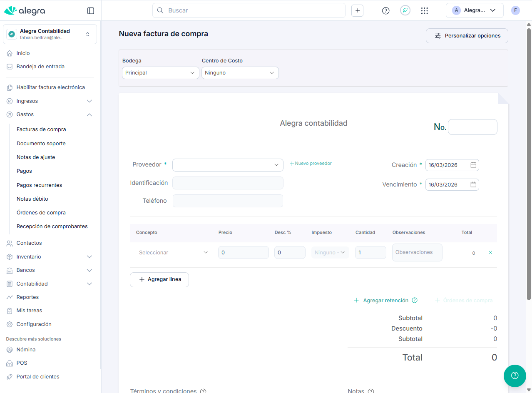
Task: Remove the item line with X icon
Action: pyautogui.click(x=490, y=252)
